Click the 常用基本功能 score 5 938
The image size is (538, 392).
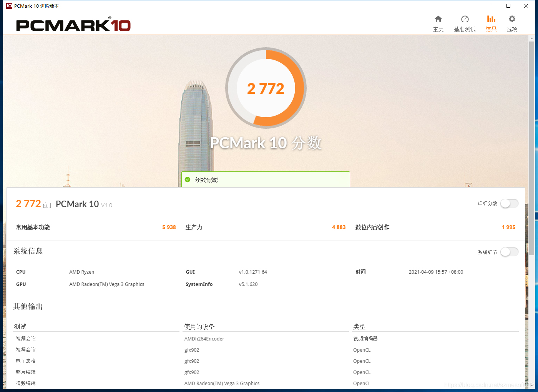[169, 227]
